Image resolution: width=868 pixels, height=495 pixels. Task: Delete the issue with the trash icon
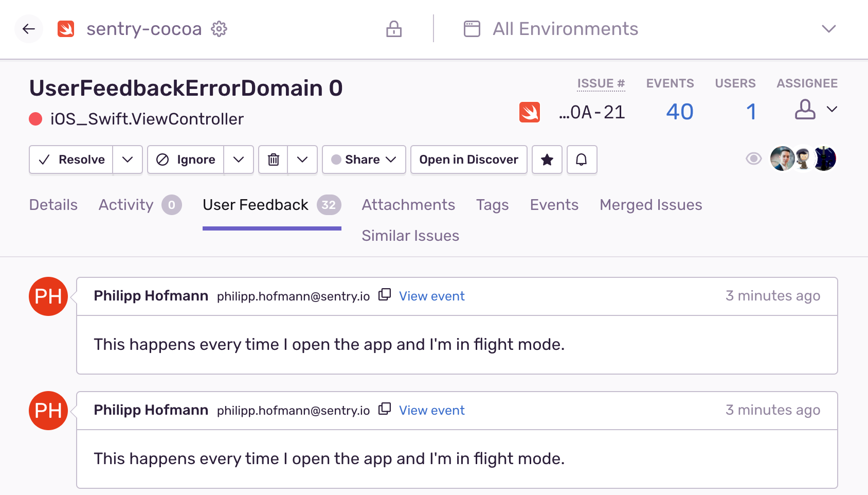[x=274, y=160]
